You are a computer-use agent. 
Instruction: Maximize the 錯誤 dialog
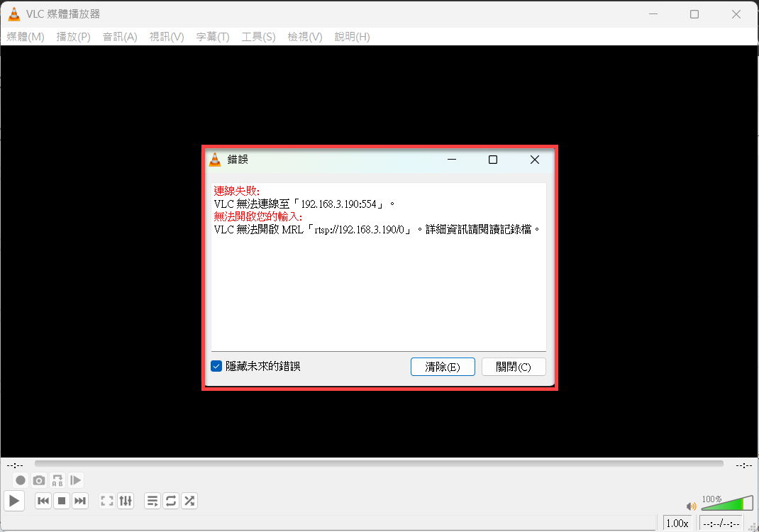point(493,160)
